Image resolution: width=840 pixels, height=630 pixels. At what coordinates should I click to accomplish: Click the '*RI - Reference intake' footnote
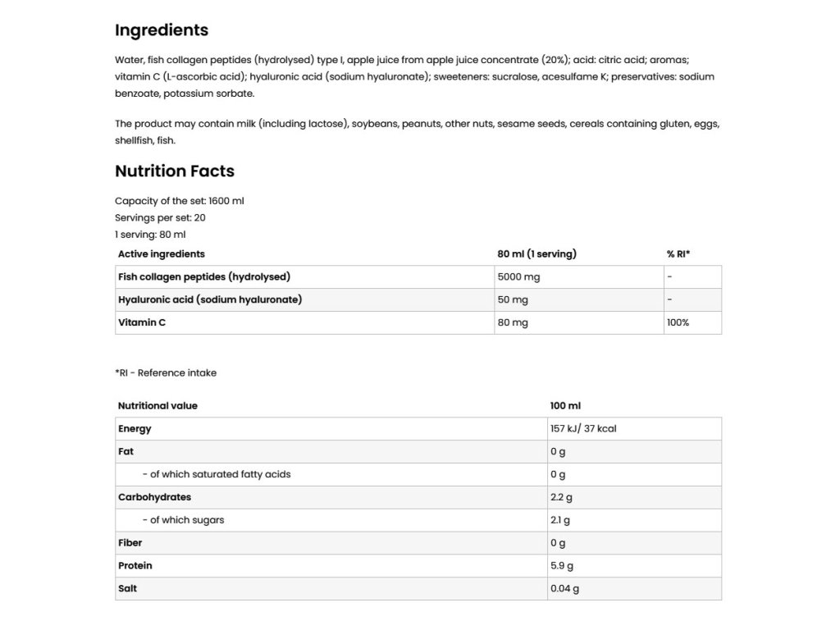(x=166, y=373)
